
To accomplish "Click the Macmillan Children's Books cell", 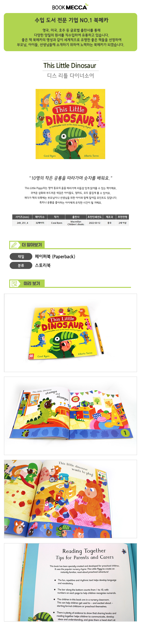I will click(76, 223).
